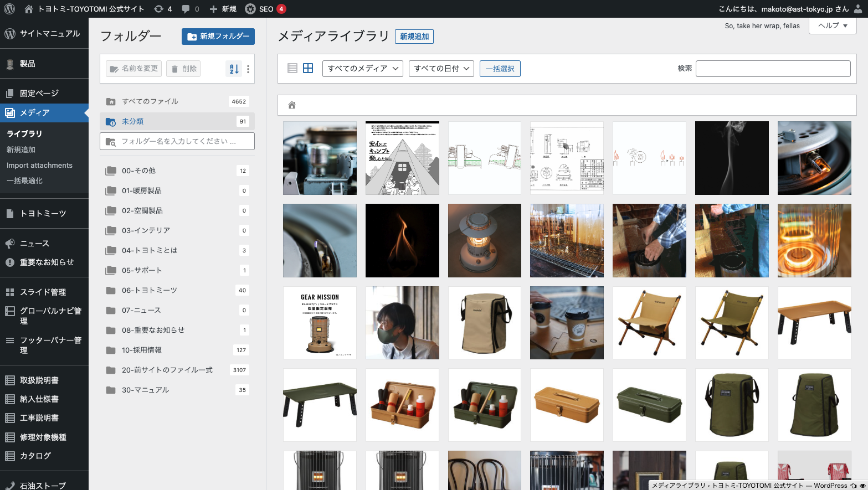This screenshot has width=868, height=490.
Task: Click 新規追加 button beside メディアライブラリ
Action: (414, 37)
